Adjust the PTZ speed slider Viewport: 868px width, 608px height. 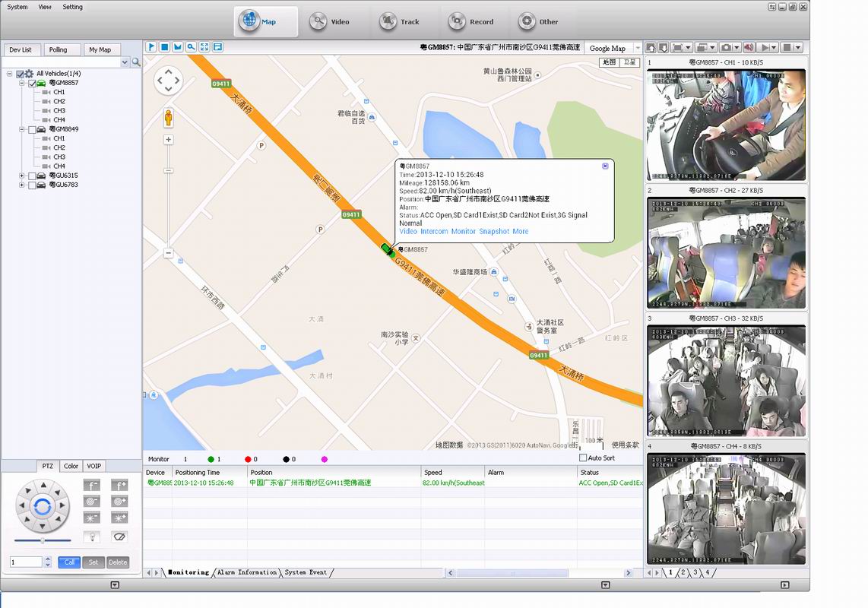pos(43,540)
